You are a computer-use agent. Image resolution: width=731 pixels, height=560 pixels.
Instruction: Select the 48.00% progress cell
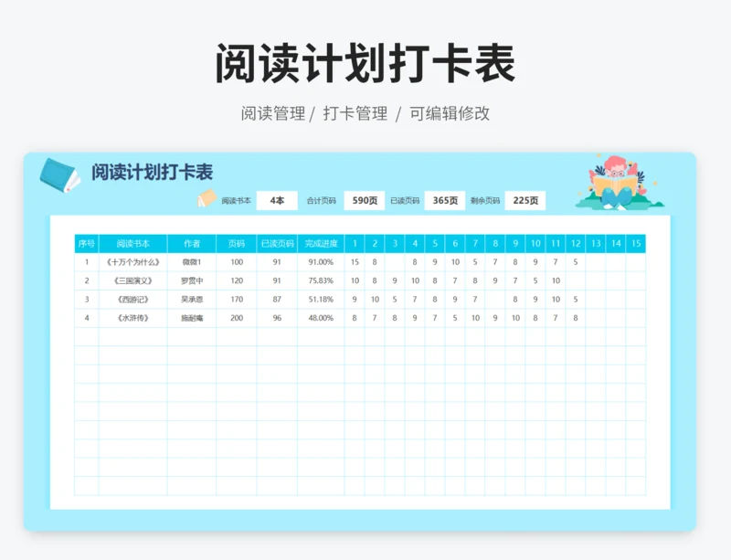[321, 318]
